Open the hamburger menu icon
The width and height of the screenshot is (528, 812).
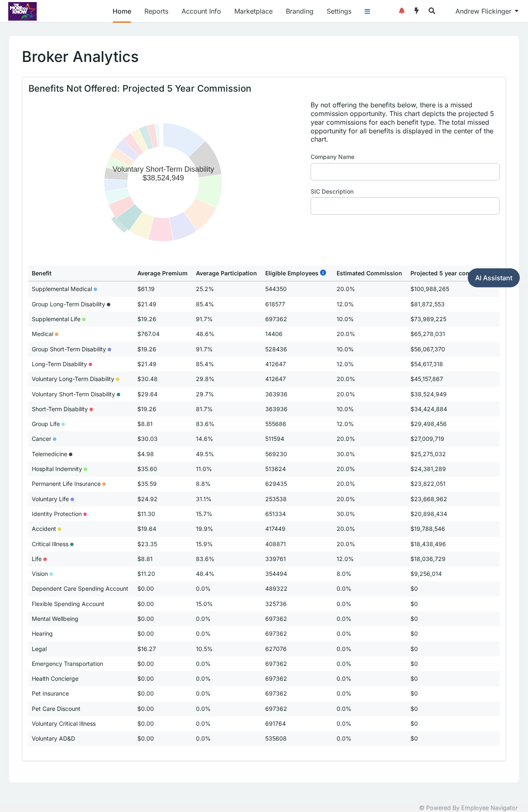pyautogui.click(x=367, y=12)
